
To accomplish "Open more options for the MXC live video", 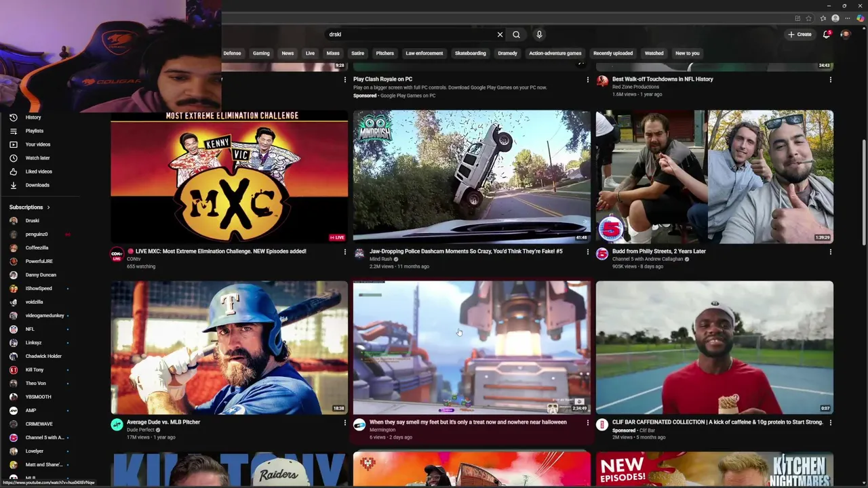I will (x=344, y=251).
